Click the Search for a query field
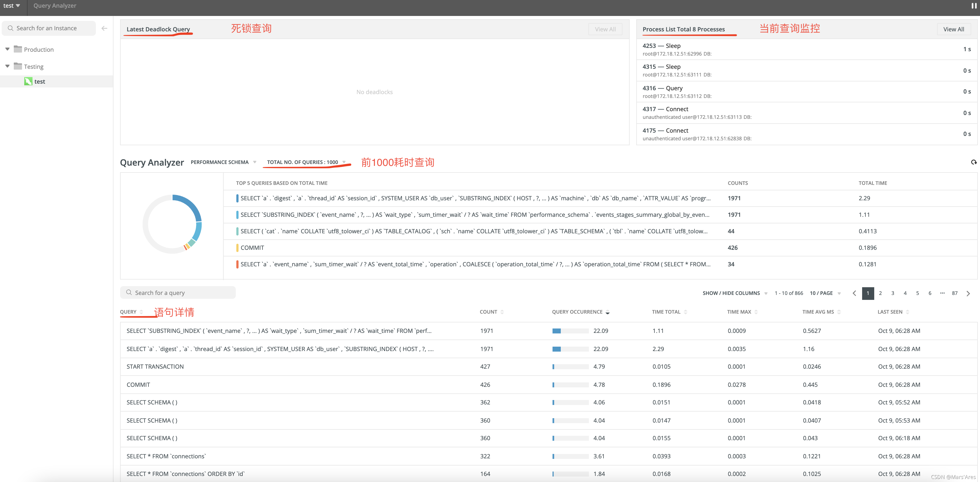Image resolution: width=980 pixels, height=482 pixels. pos(178,293)
